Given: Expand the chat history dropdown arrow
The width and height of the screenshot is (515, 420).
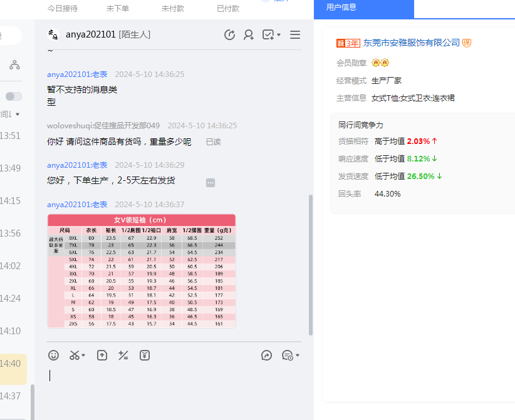Looking at the screenshot, I should [298, 356].
